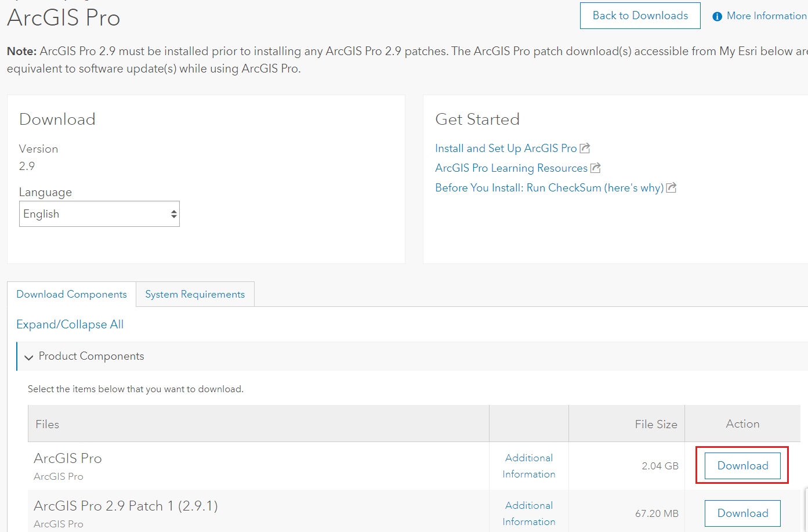Click the chevron beside Product Components

28,357
